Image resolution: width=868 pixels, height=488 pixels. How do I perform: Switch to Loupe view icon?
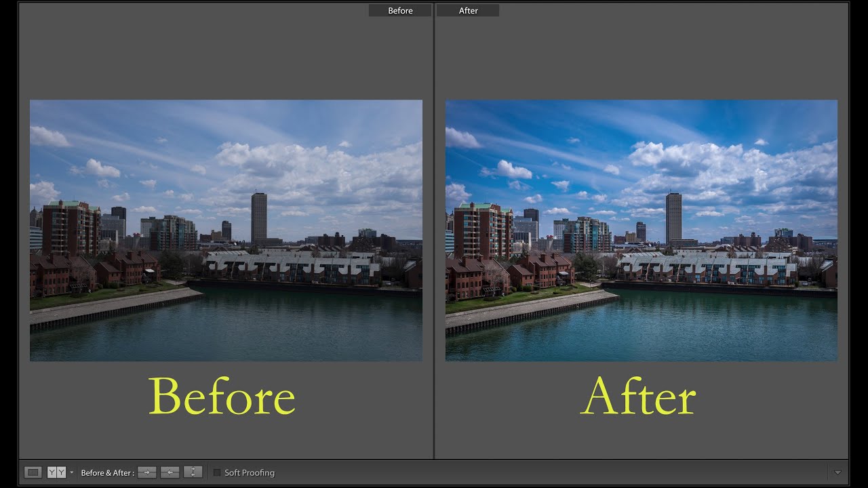pyautogui.click(x=33, y=472)
